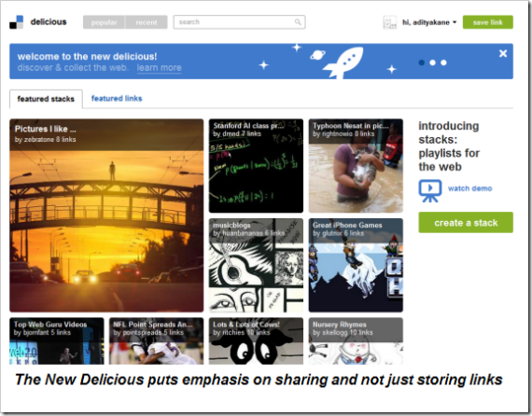Open the musicblogs stack
The image size is (532, 416).
pos(256,265)
